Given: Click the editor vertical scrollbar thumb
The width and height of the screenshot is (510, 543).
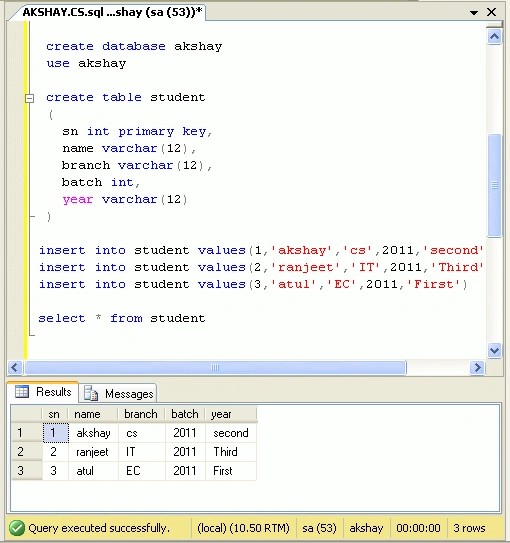Looking at the screenshot, I should point(494,185).
